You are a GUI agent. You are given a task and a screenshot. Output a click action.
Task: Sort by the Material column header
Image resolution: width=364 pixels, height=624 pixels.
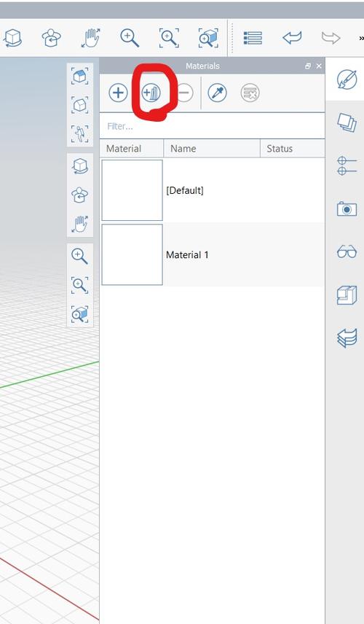click(132, 149)
